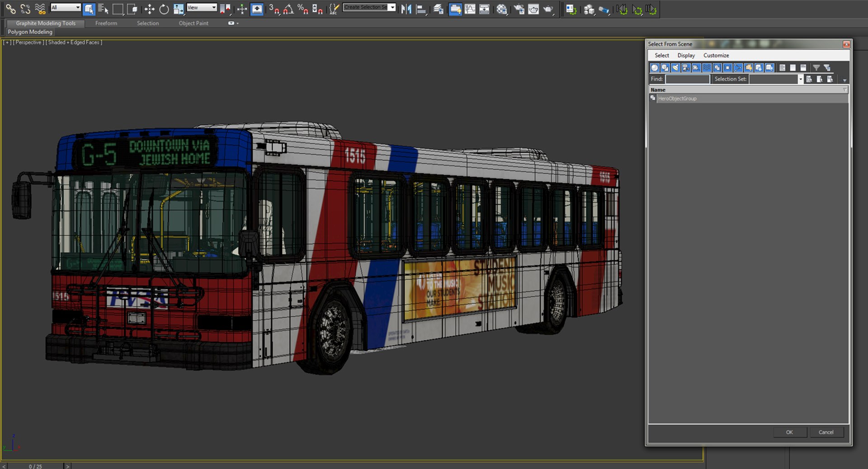Screen dimensions: 868x469
Task: Open Customize menu in Select From Scene
Action: coord(716,55)
